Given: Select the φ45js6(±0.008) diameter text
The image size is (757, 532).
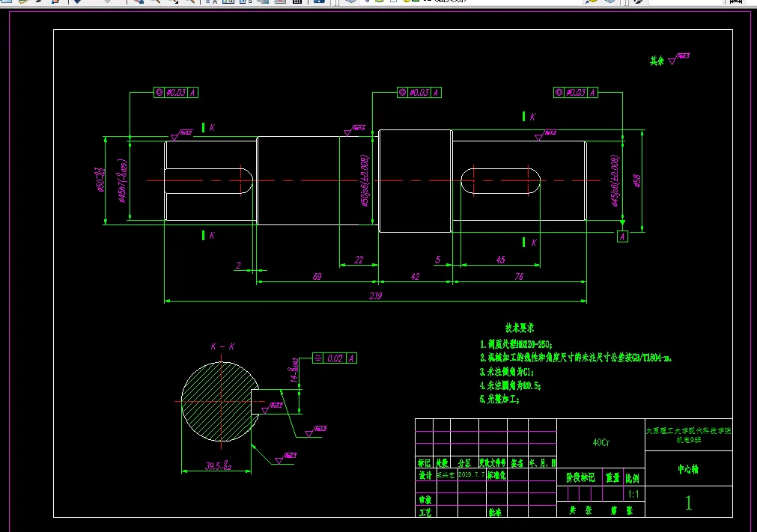Looking at the screenshot, I should [615, 181].
